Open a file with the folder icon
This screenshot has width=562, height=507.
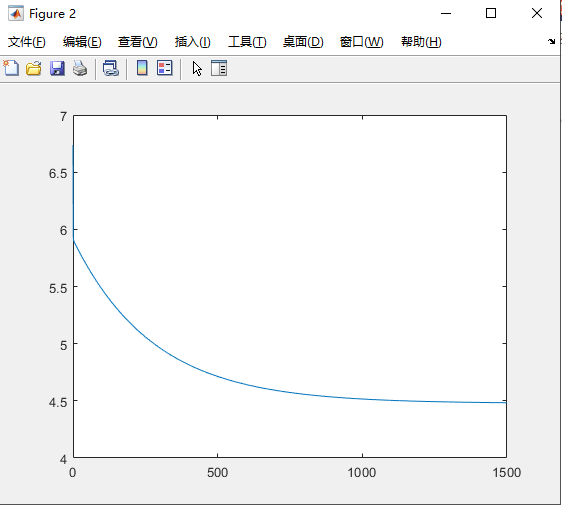coord(34,68)
